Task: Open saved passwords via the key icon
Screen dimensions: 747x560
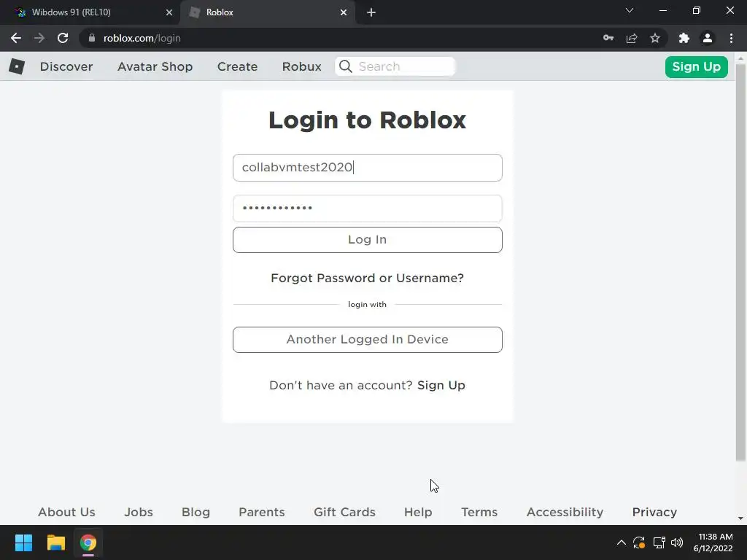Action: pyautogui.click(x=608, y=38)
